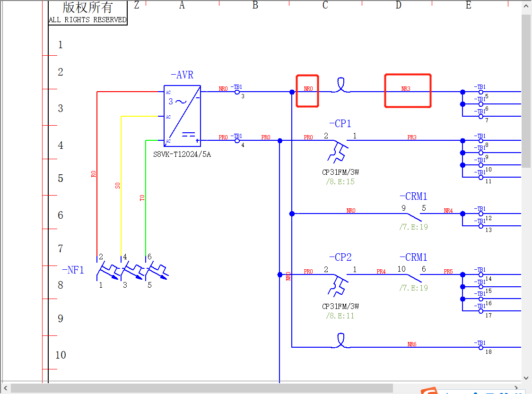Select the S8VK-T12024/5A model label
532x394 pixels.
tap(182, 154)
